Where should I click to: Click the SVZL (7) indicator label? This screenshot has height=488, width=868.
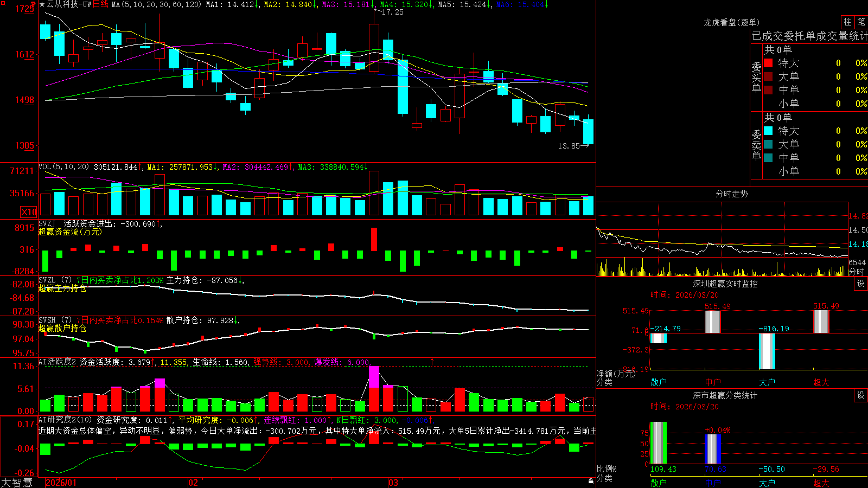coord(55,280)
